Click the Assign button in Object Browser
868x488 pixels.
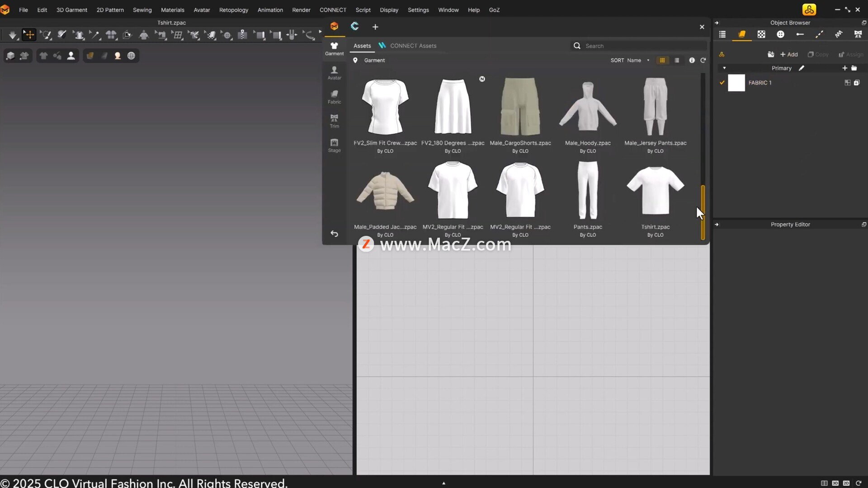(x=851, y=54)
